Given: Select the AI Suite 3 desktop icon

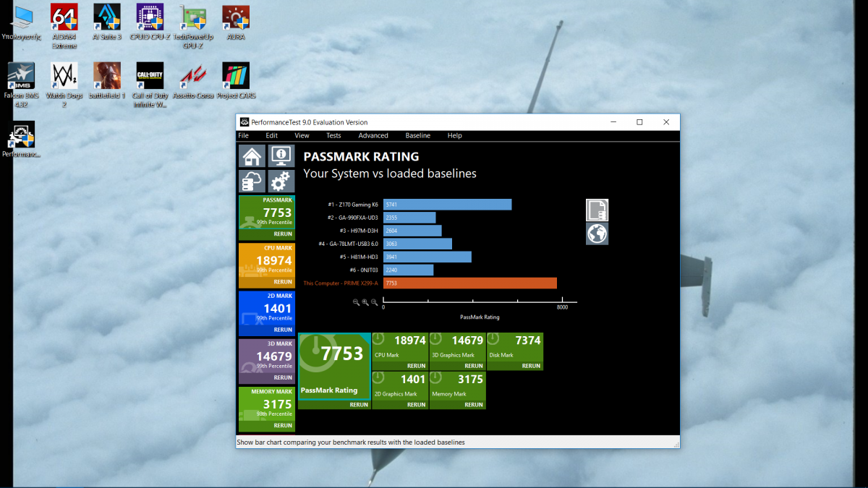Looking at the screenshot, I should [107, 22].
